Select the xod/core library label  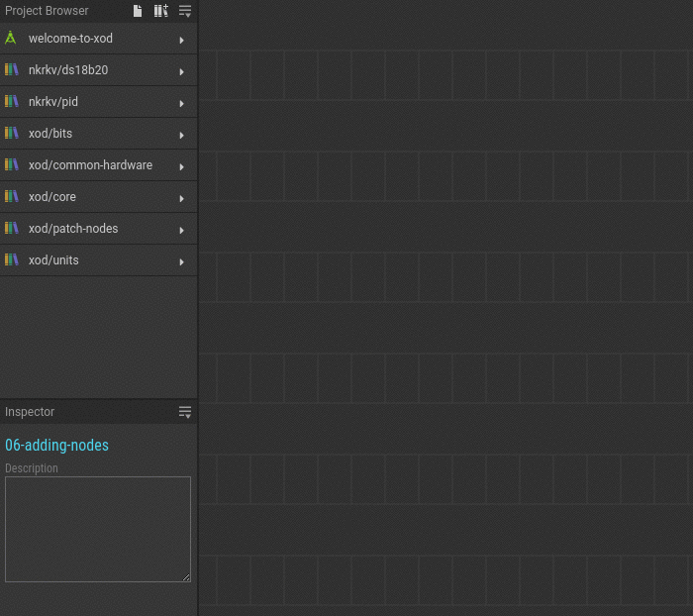tap(52, 197)
